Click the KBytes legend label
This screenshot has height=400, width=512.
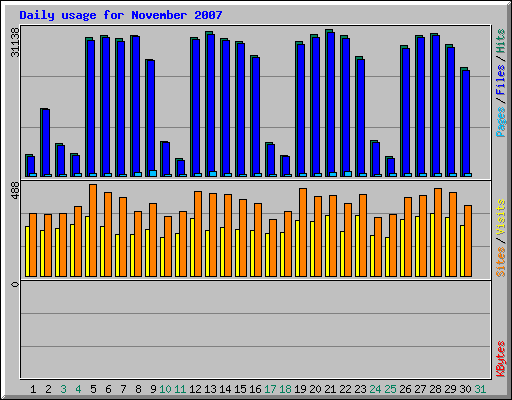point(501,359)
